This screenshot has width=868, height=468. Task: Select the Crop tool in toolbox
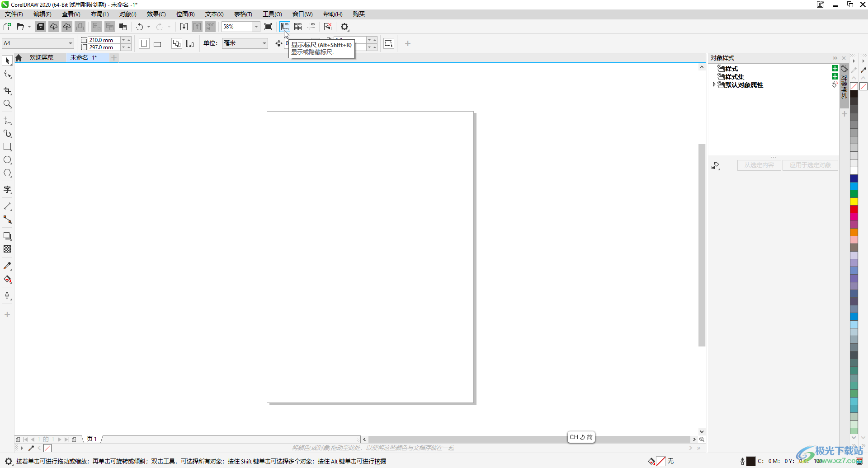(7, 91)
